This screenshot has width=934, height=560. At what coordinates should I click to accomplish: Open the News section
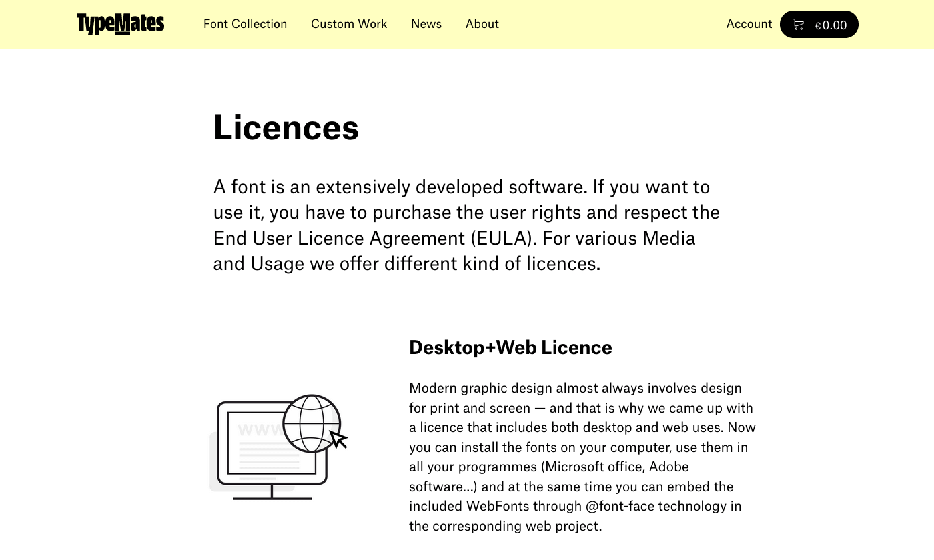tap(426, 24)
